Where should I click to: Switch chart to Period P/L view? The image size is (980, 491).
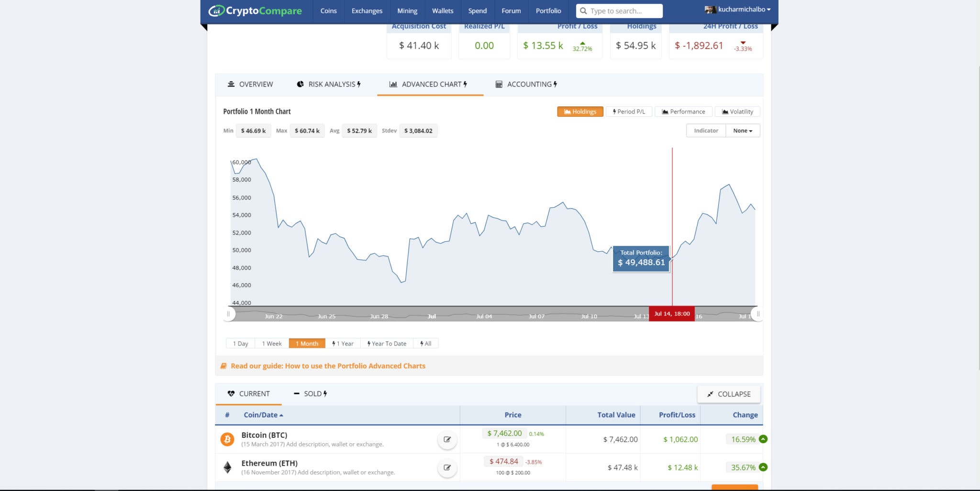[629, 112]
